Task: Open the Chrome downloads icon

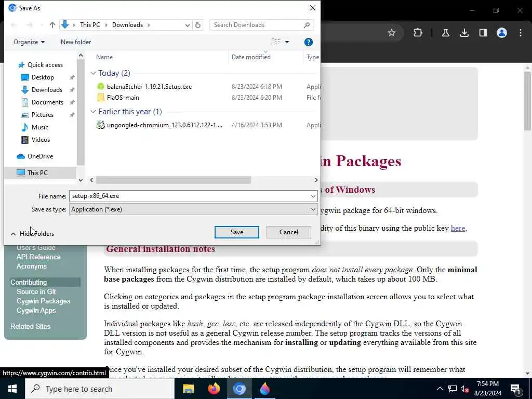Action: click(x=464, y=33)
